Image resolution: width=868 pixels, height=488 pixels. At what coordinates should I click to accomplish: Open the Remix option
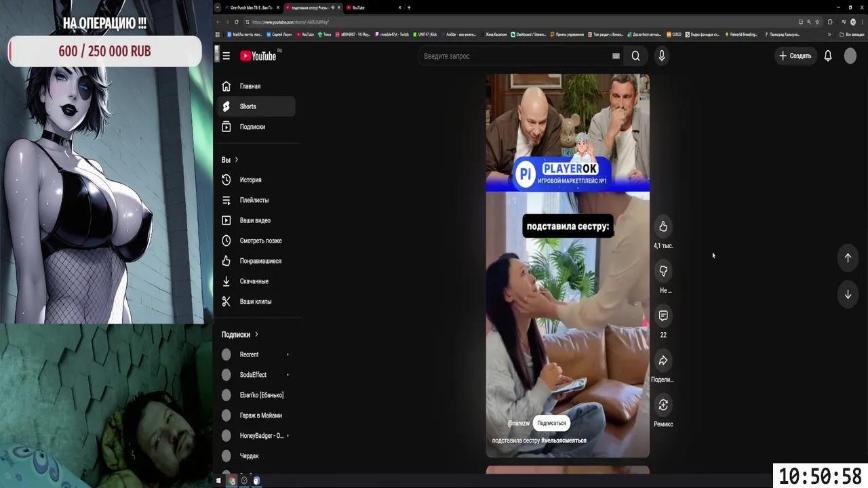coord(663,405)
